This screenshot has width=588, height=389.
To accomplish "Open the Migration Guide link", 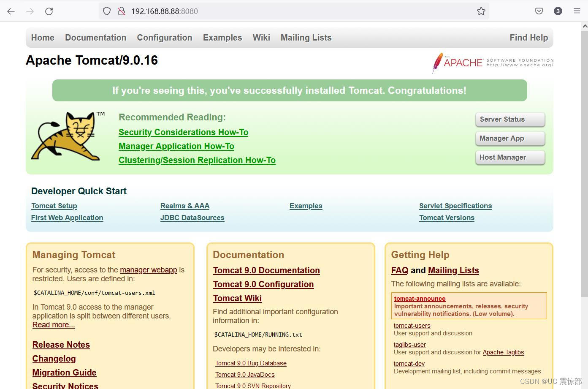I will point(65,373).
